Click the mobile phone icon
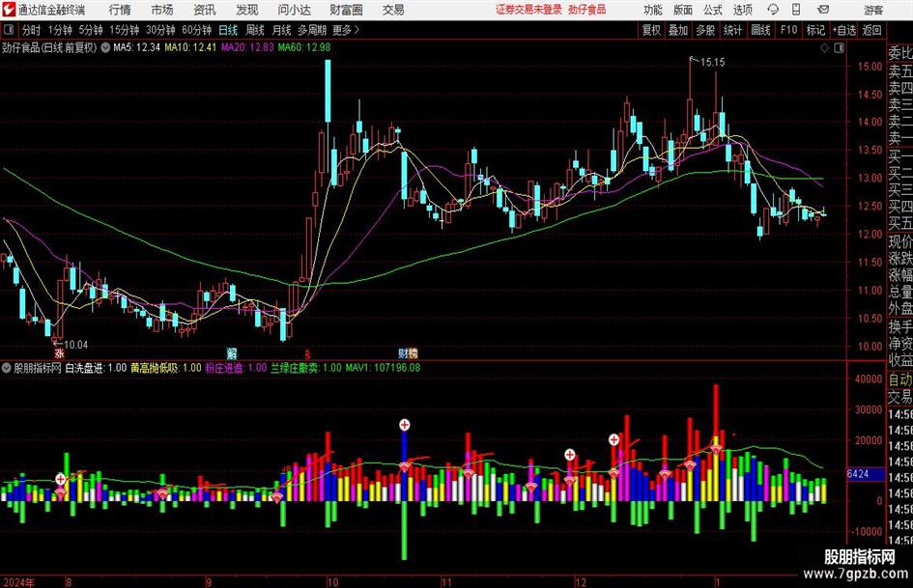This screenshot has height=588, width=913. (x=796, y=10)
